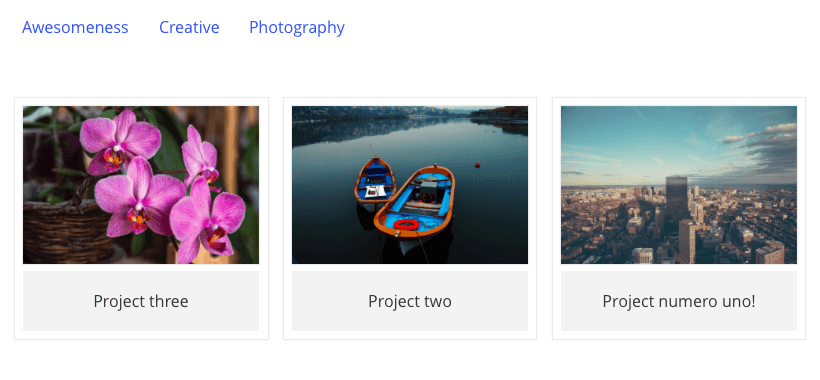Open the pink orchid project image
Image resolution: width=820 pixels, height=380 pixels.
coord(141,185)
